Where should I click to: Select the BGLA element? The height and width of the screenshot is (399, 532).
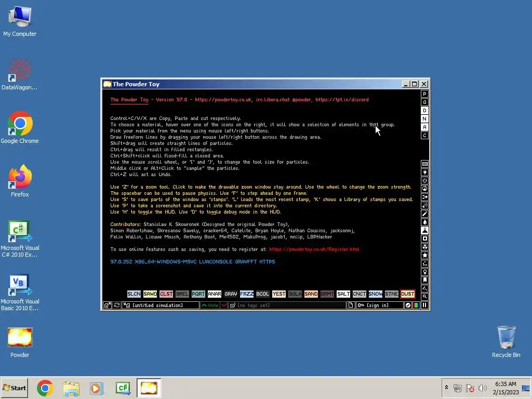click(295, 294)
